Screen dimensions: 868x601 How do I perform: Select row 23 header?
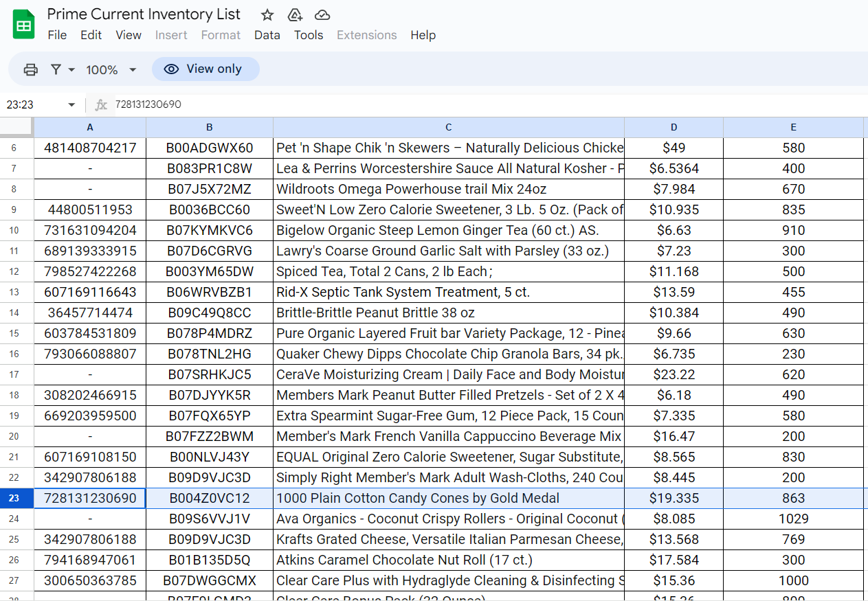click(x=16, y=498)
